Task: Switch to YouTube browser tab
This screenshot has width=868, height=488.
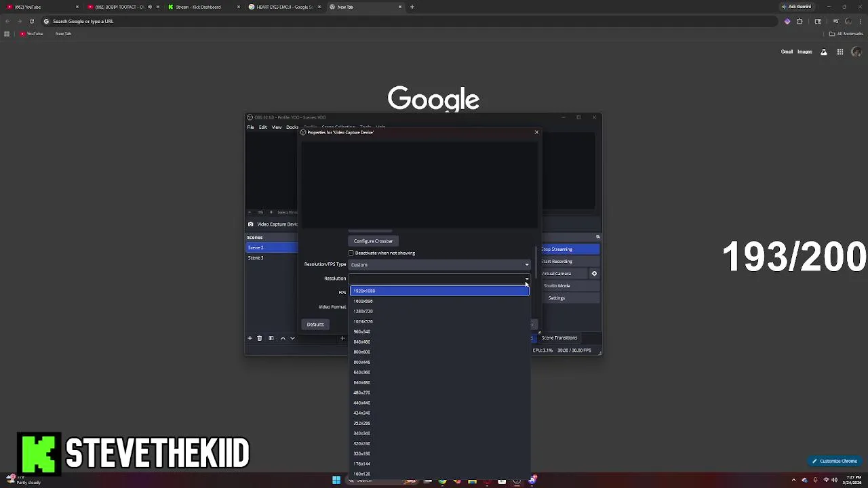Action: (41, 7)
